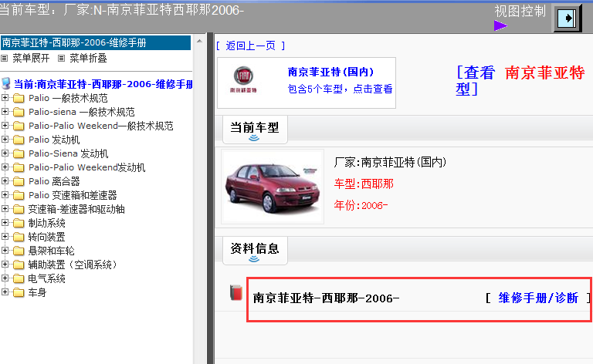Image resolution: width=593 pixels, height=364 pixels.
Task: Click the 车型:西耶那 text
Action: point(364,184)
